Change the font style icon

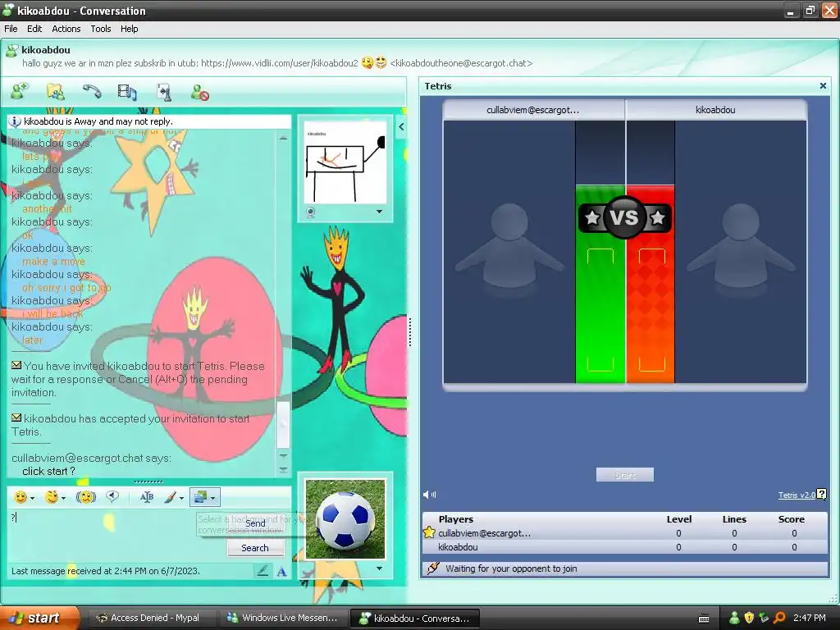[146, 497]
